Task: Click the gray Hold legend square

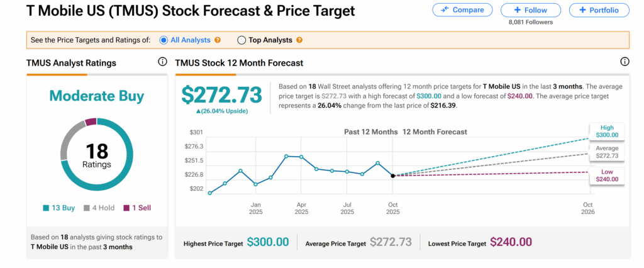Action: [x=86, y=208]
